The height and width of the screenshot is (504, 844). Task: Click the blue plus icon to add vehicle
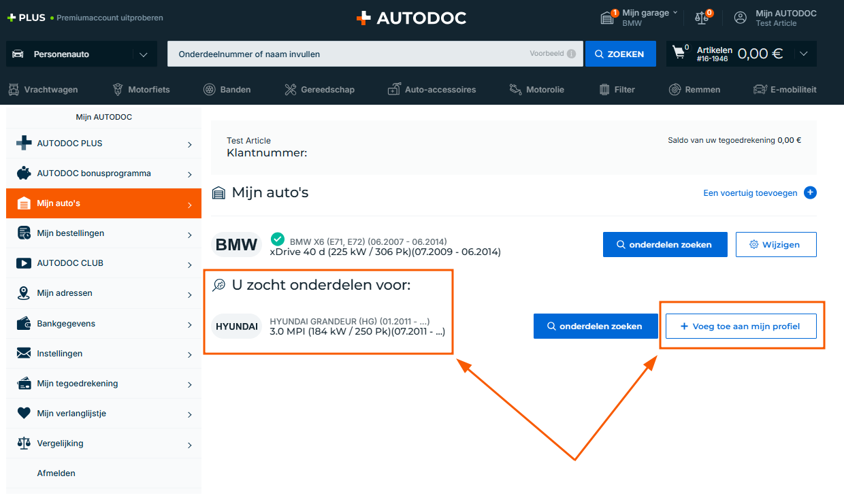pyautogui.click(x=810, y=192)
